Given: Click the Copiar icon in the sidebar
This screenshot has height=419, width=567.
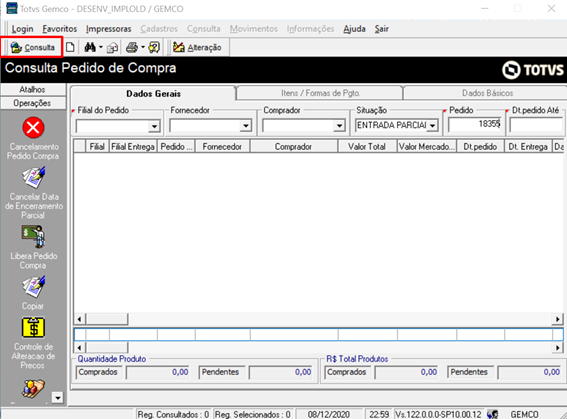Looking at the screenshot, I should (x=34, y=287).
